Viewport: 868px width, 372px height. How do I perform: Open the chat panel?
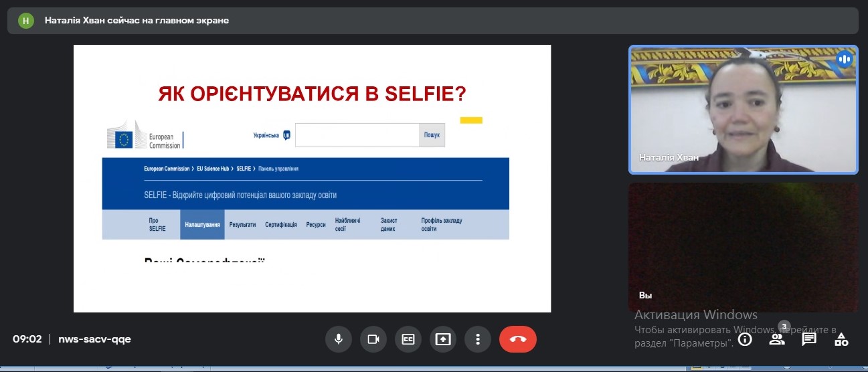point(809,339)
